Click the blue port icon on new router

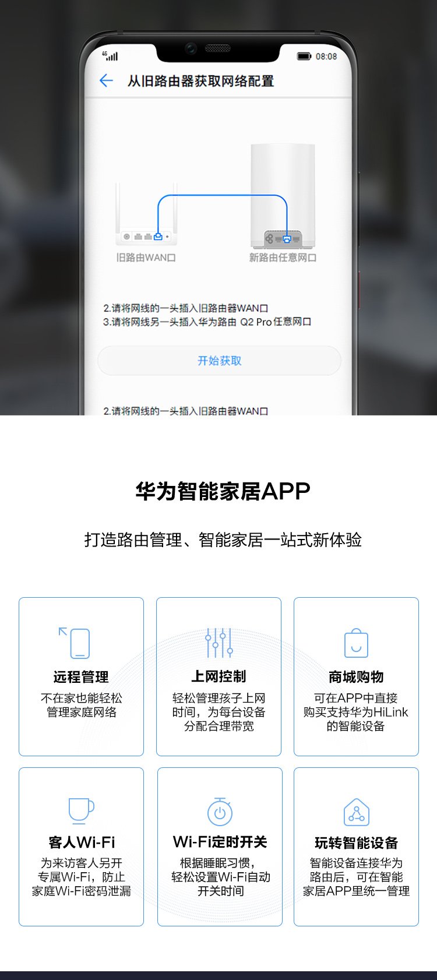(287, 239)
